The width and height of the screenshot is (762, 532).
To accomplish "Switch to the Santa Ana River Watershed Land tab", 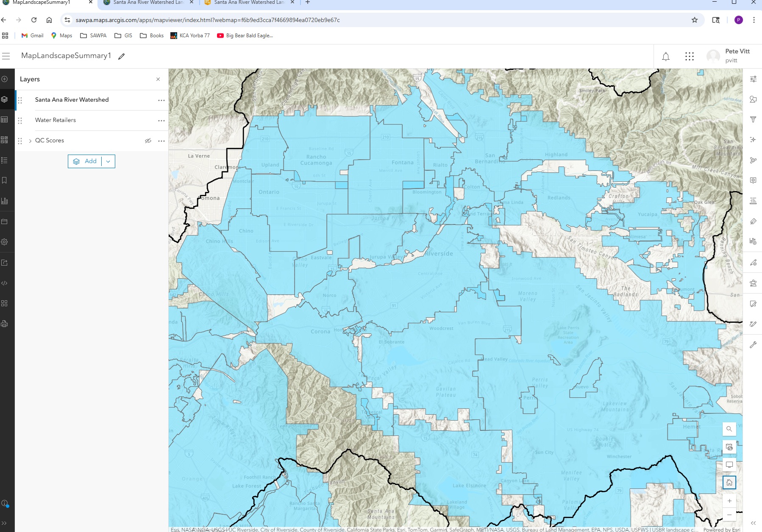I will 147,3.
